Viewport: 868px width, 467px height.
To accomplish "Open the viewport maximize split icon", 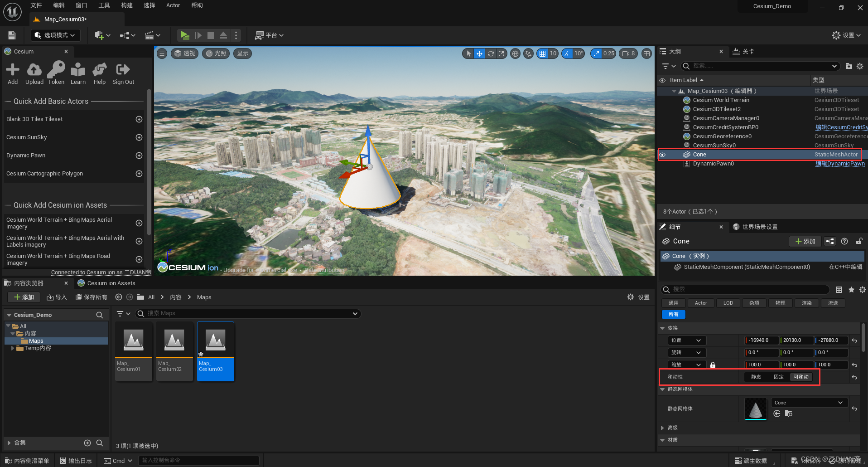I will 646,54.
